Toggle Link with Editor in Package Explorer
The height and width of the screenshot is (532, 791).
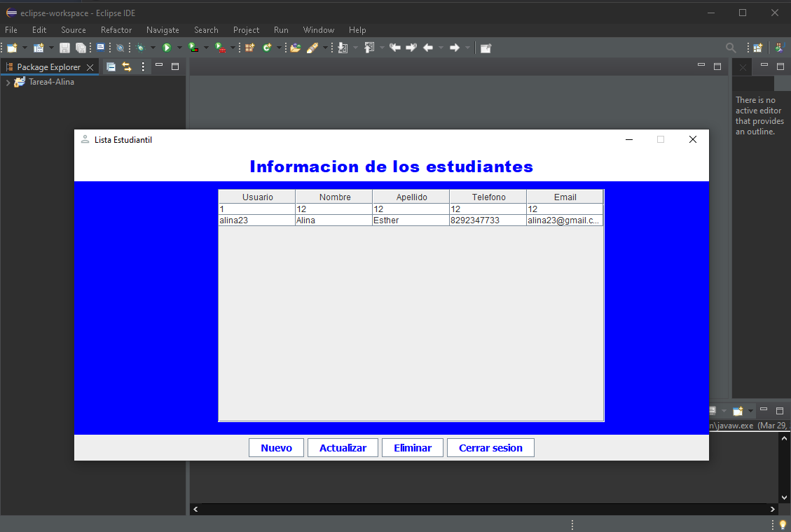click(126, 66)
